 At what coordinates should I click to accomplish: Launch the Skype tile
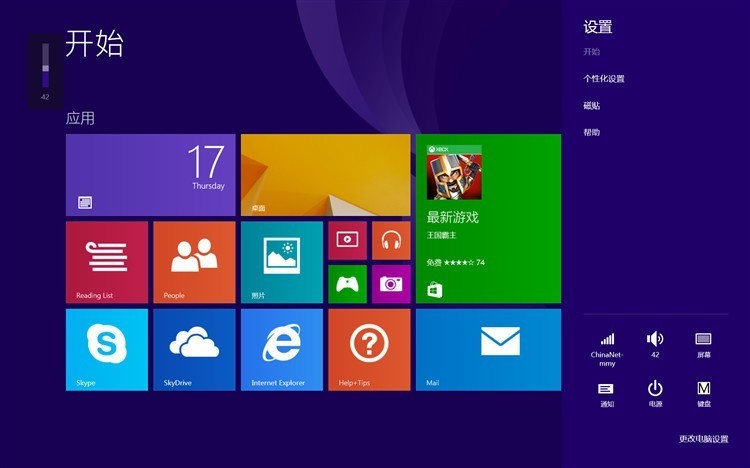[x=107, y=350]
